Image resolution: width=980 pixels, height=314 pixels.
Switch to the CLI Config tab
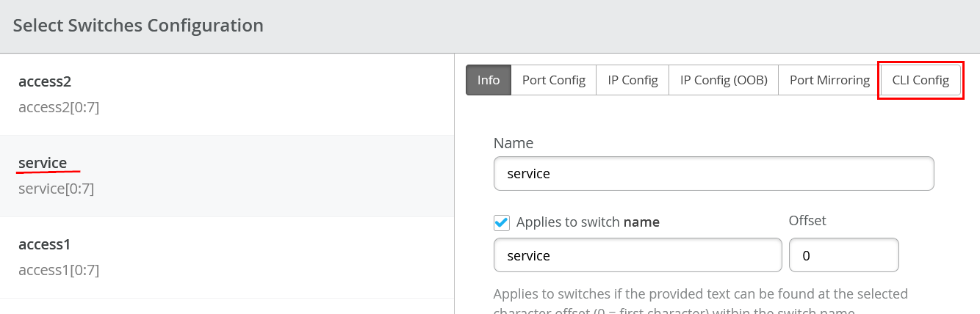[920, 80]
